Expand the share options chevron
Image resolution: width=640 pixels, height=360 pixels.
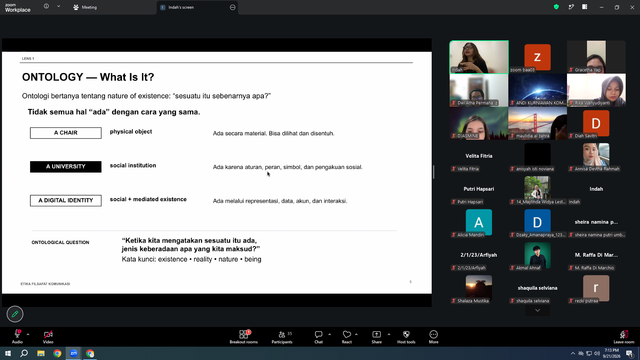(x=389, y=334)
